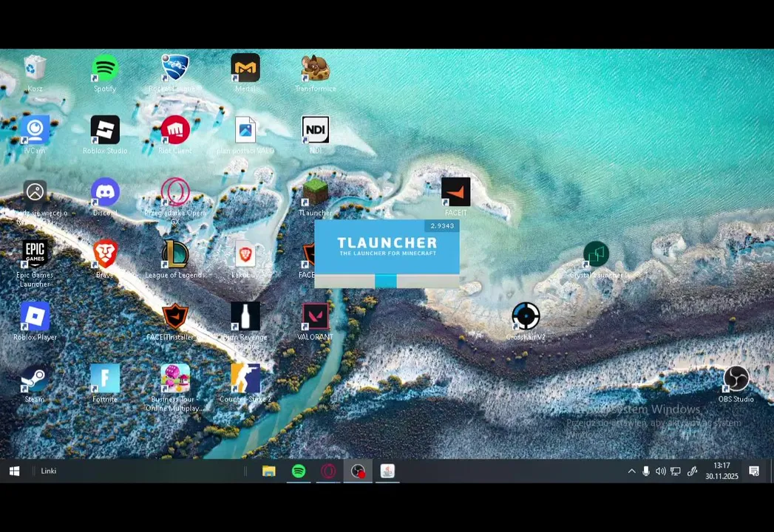Open File Explorer from the taskbar
The image size is (774, 532).
tap(268, 471)
